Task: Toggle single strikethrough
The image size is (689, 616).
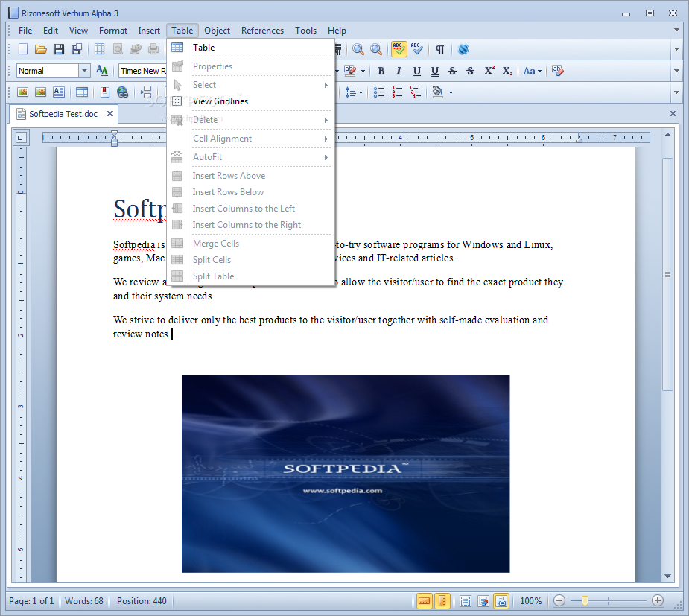Action: (452, 71)
